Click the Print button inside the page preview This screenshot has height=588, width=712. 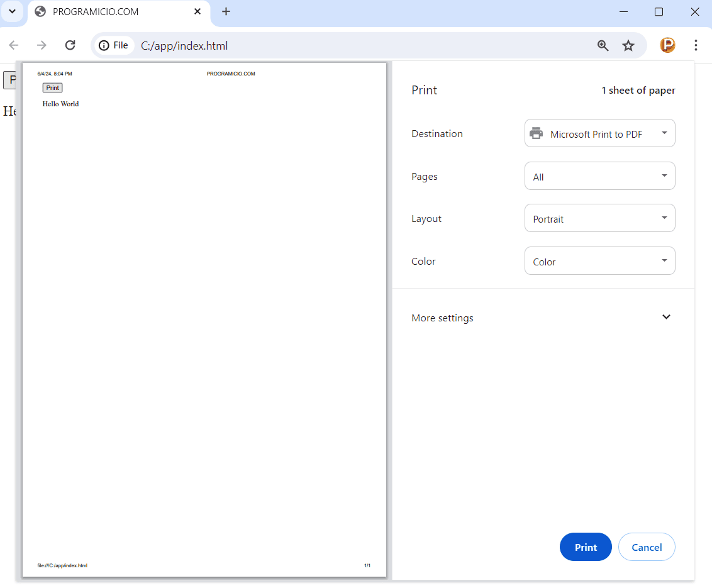[53, 87]
